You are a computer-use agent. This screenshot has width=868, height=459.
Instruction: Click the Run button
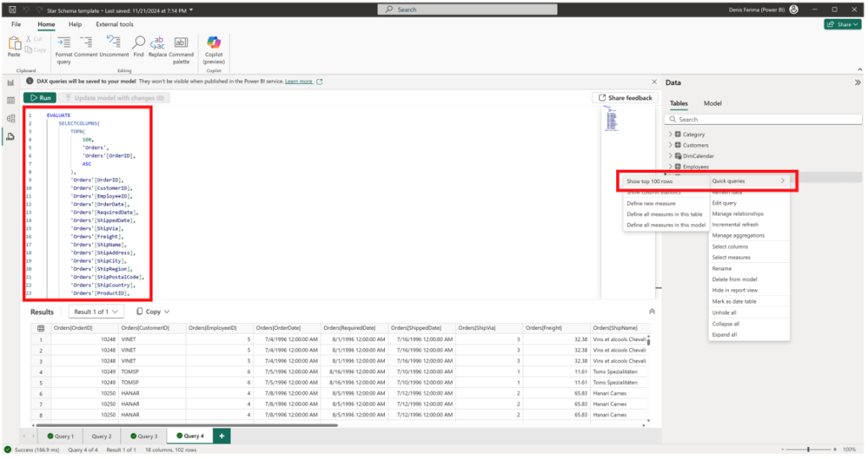(40, 98)
